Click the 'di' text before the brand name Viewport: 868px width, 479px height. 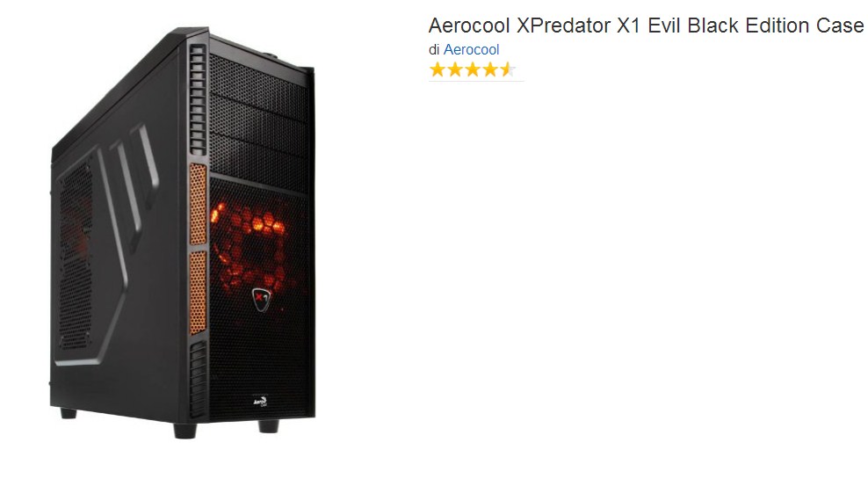(x=434, y=49)
